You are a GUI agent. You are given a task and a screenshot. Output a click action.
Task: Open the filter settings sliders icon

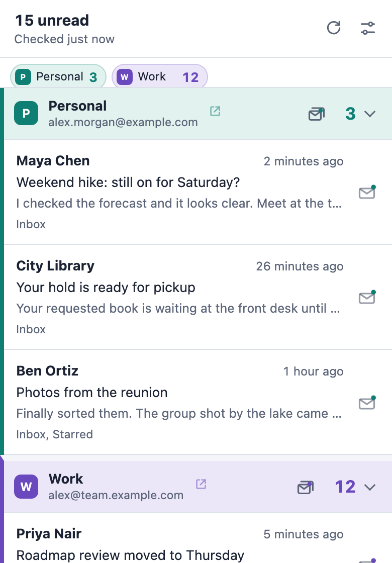(x=368, y=28)
